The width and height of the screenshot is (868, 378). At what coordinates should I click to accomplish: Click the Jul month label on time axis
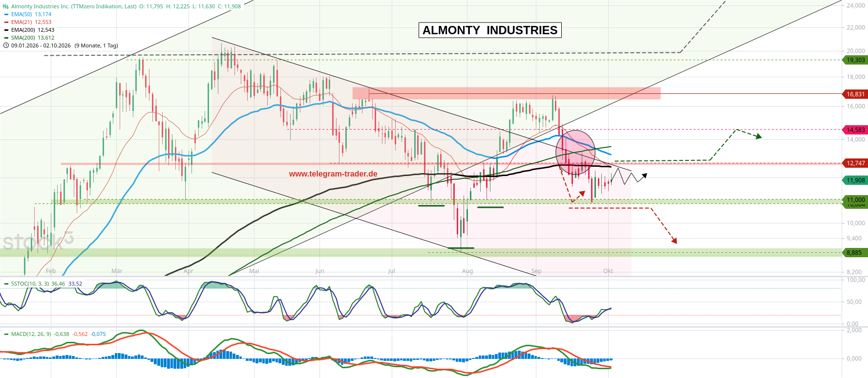point(391,271)
